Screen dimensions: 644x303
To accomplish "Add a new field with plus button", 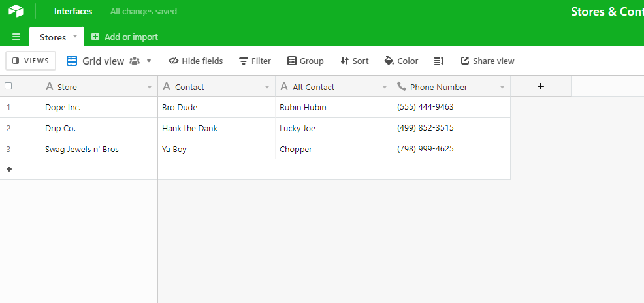I will 541,86.
